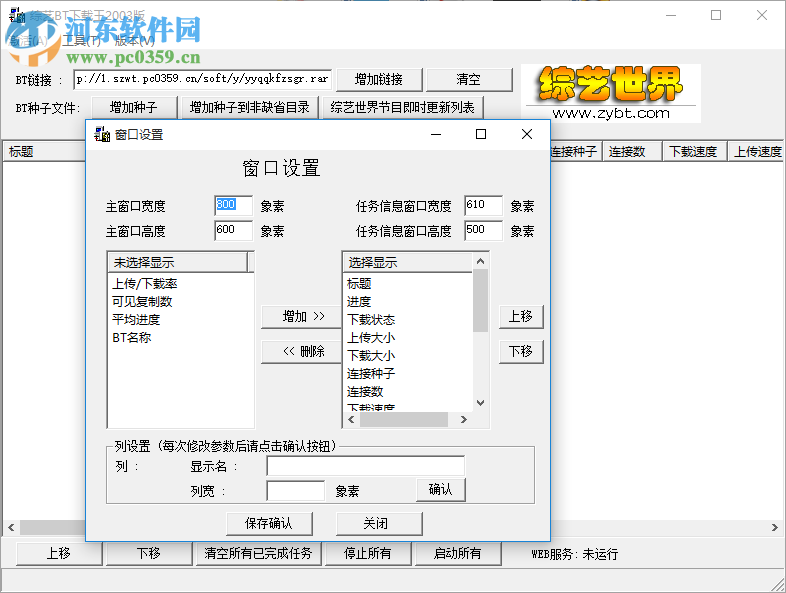Select 下载状态 in the 选择显示 list
The width and height of the screenshot is (786, 593).
371,320
